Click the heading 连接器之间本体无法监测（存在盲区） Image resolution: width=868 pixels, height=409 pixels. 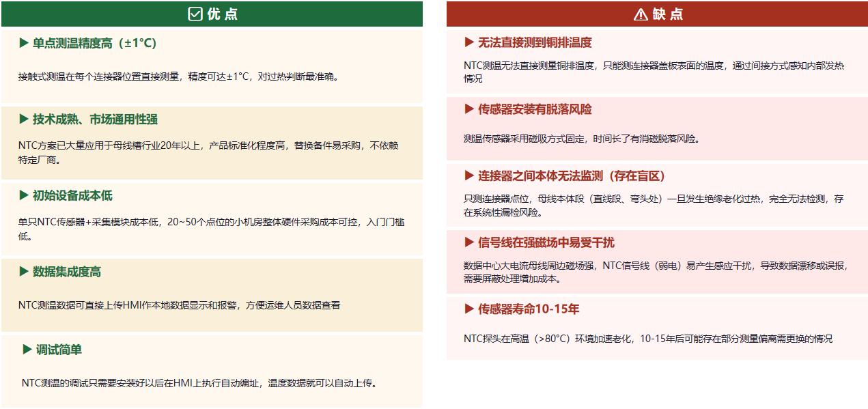coord(572,175)
